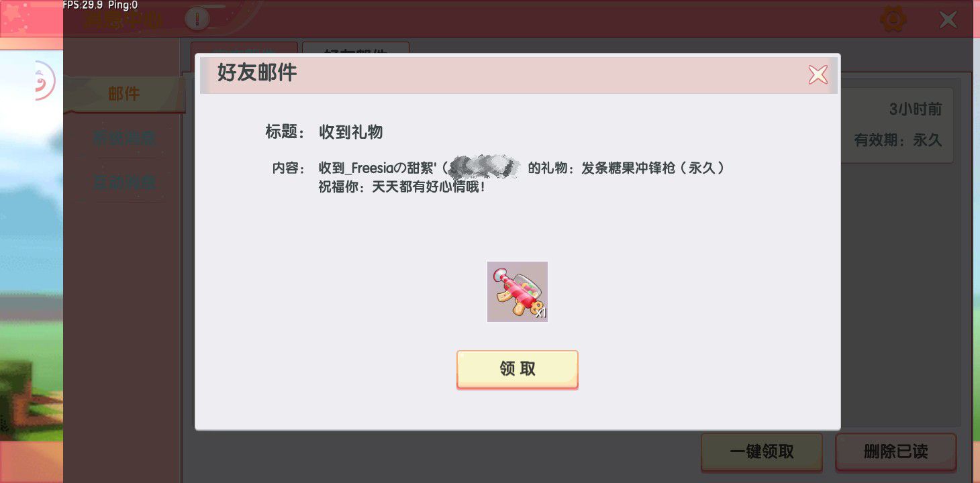The image size is (980, 483).
Task: Claim the gift with the 领取 button
Action: [517, 369]
